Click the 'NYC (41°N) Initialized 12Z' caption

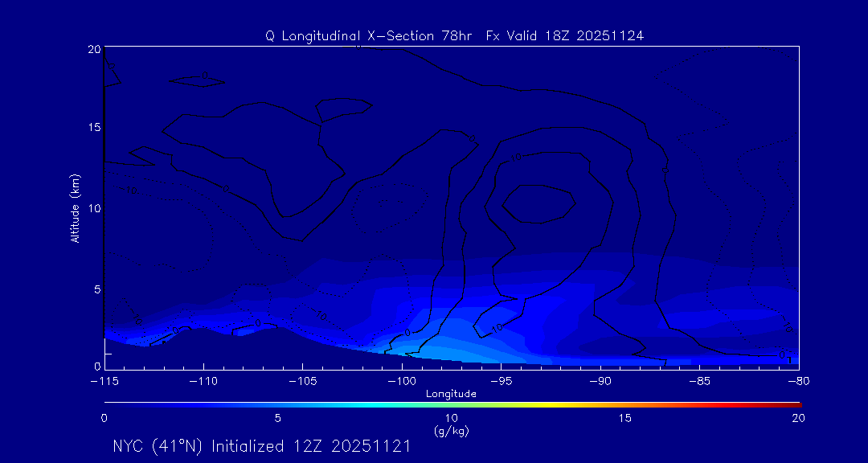coord(262,446)
